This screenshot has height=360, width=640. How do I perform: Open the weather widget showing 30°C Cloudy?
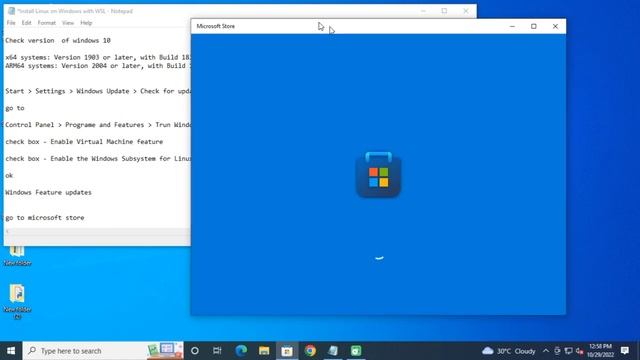pos(509,351)
